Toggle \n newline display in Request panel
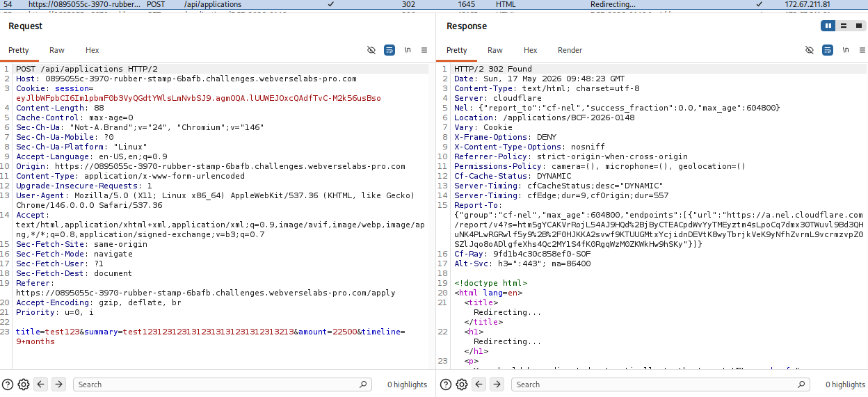Image resolution: width=868 pixels, height=397 pixels. pos(408,50)
